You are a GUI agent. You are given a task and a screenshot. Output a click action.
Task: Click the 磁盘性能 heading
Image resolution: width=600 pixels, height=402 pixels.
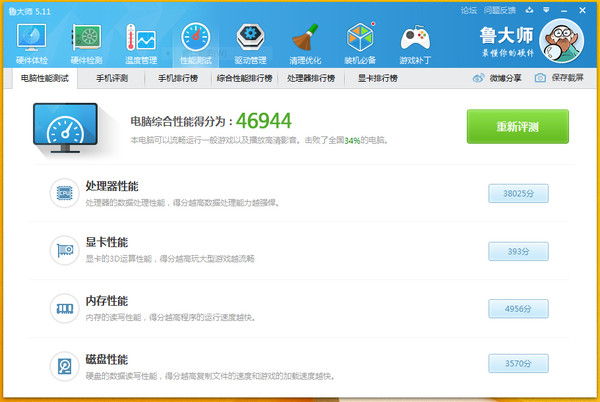tap(107, 360)
